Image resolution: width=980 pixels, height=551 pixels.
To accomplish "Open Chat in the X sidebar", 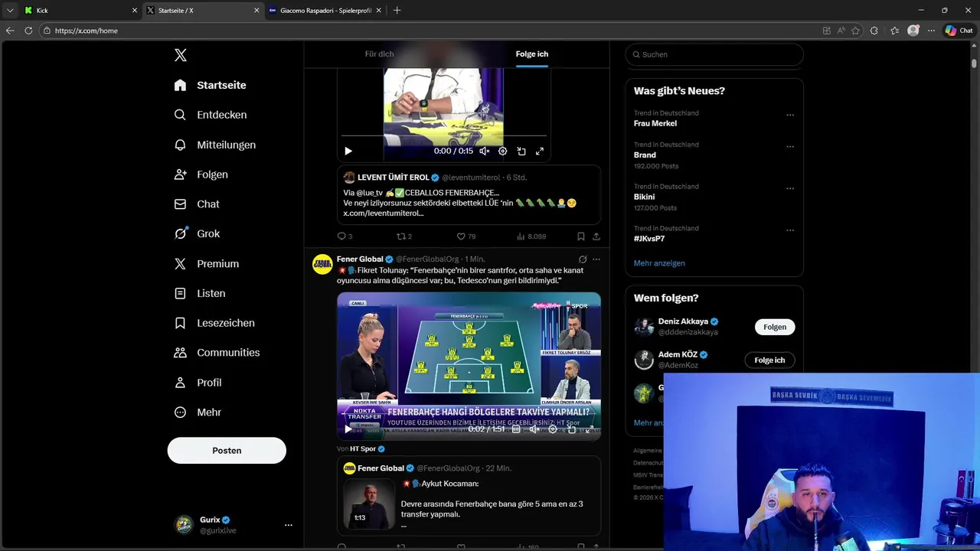I will [x=197, y=204].
